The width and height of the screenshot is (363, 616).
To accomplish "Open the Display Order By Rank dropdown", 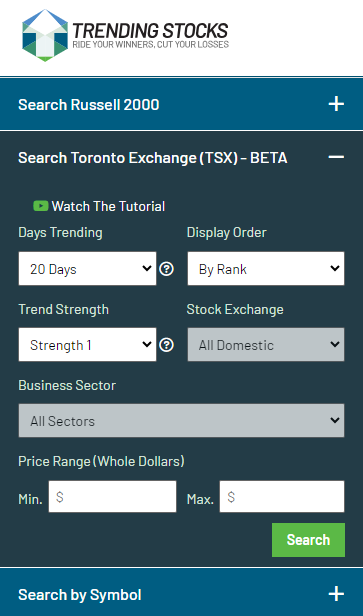I will pos(266,269).
